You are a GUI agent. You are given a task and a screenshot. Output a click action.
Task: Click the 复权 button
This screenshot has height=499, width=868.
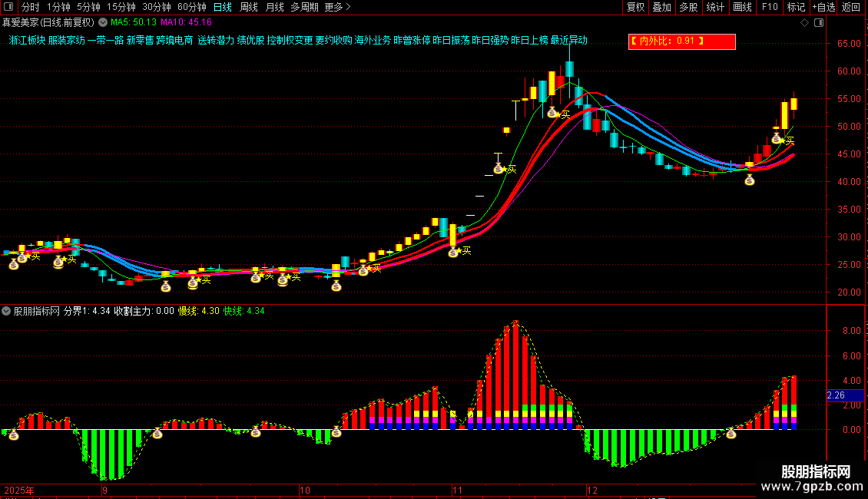point(635,7)
